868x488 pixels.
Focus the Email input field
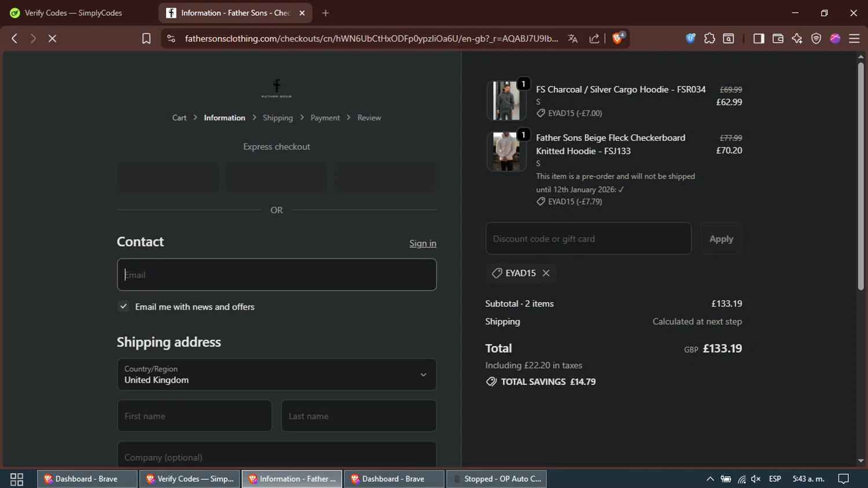tap(277, 274)
